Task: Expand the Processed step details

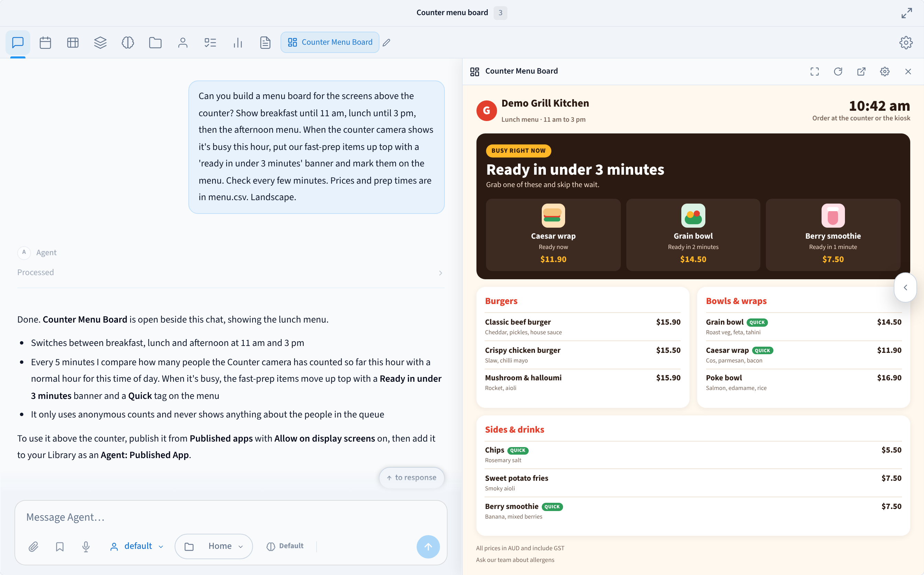Action: point(231,273)
